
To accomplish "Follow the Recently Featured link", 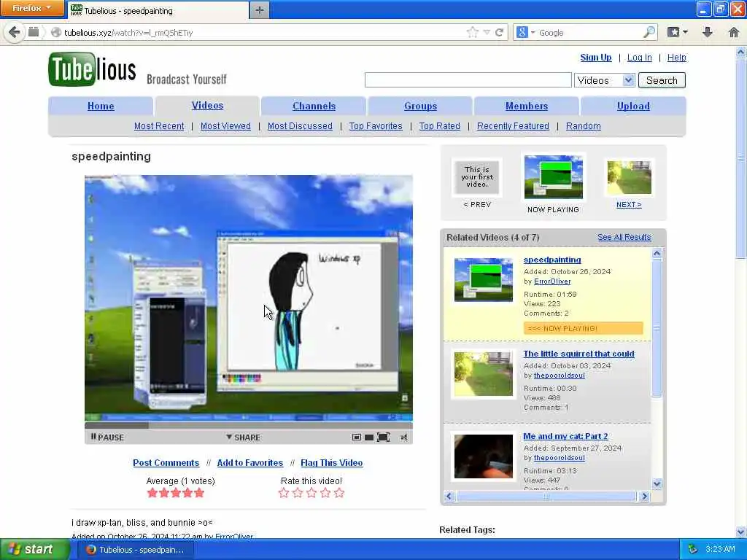I will pyautogui.click(x=513, y=125).
